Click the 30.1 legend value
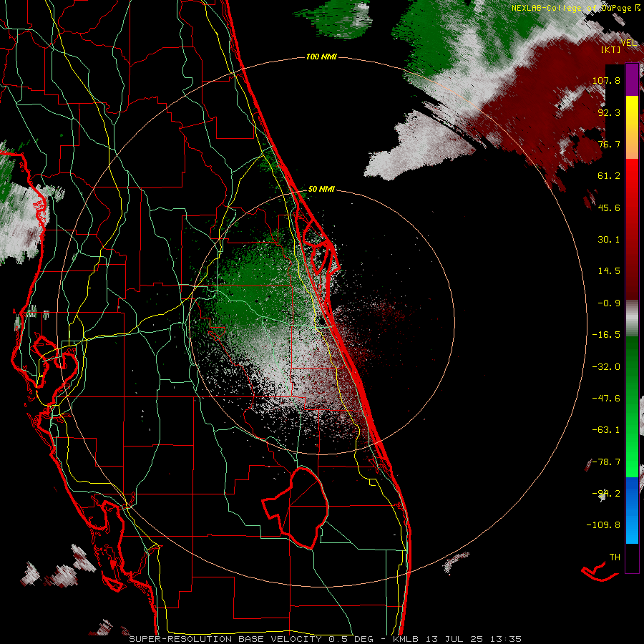 (x=609, y=240)
